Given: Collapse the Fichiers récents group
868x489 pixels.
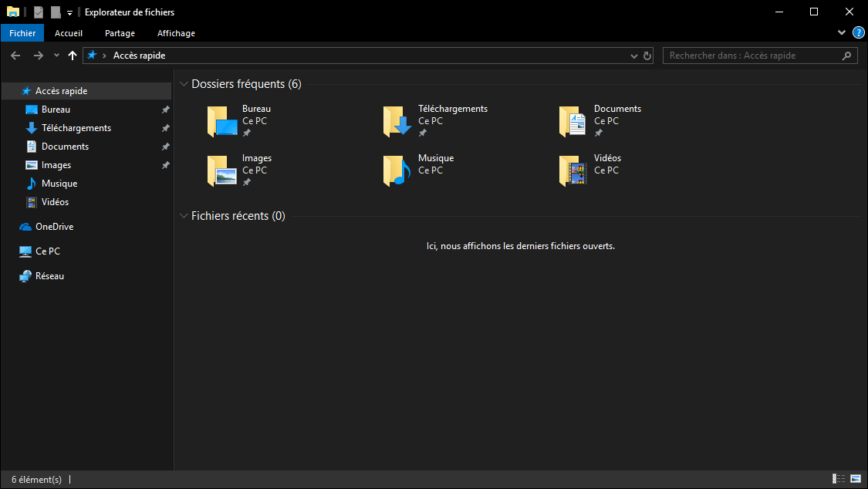Looking at the screenshot, I should (184, 216).
